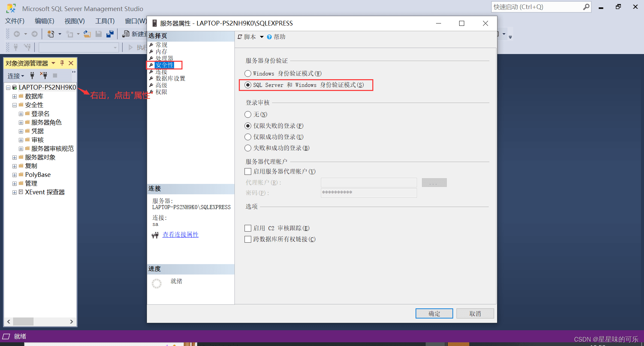The image size is (644, 346).
Task: Click the Open File folder icon
Action: click(87, 34)
